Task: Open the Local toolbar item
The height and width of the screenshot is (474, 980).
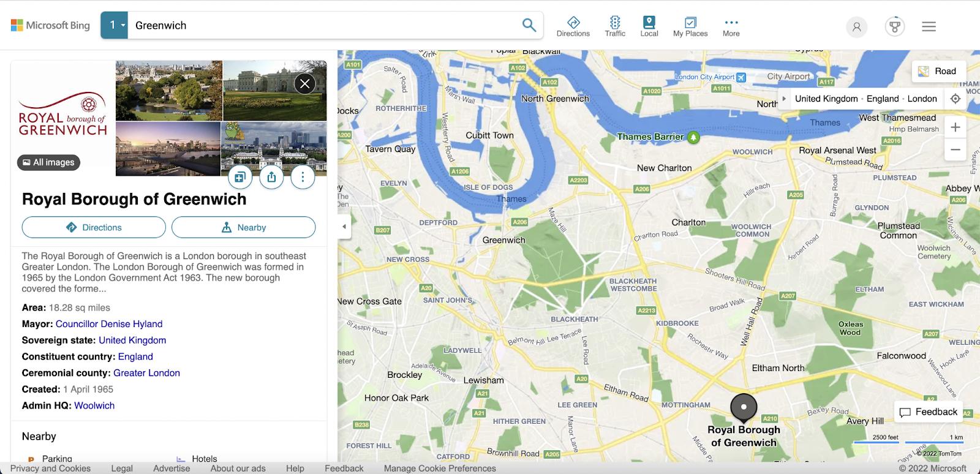Action: [x=649, y=26]
